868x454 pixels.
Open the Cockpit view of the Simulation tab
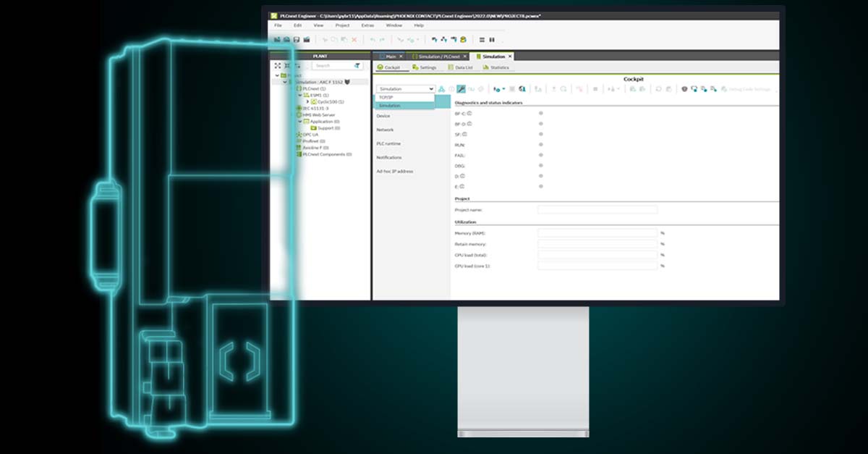pyautogui.click(x=393, y=67)
